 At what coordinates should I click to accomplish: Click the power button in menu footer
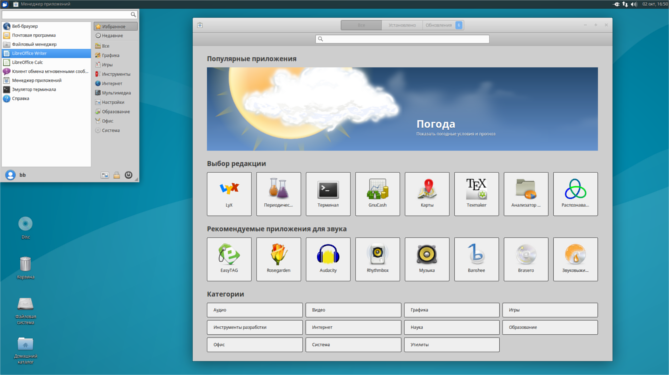coord(128,175)
